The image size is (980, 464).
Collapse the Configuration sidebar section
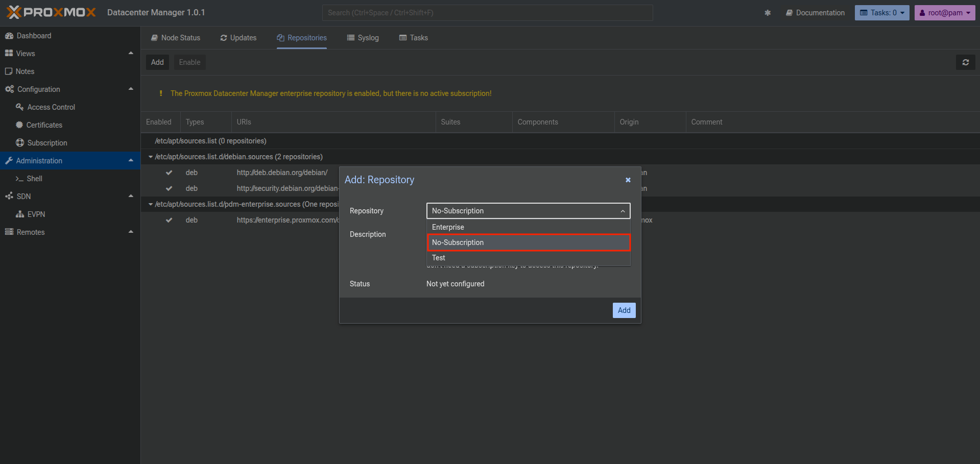pos(131,89)
